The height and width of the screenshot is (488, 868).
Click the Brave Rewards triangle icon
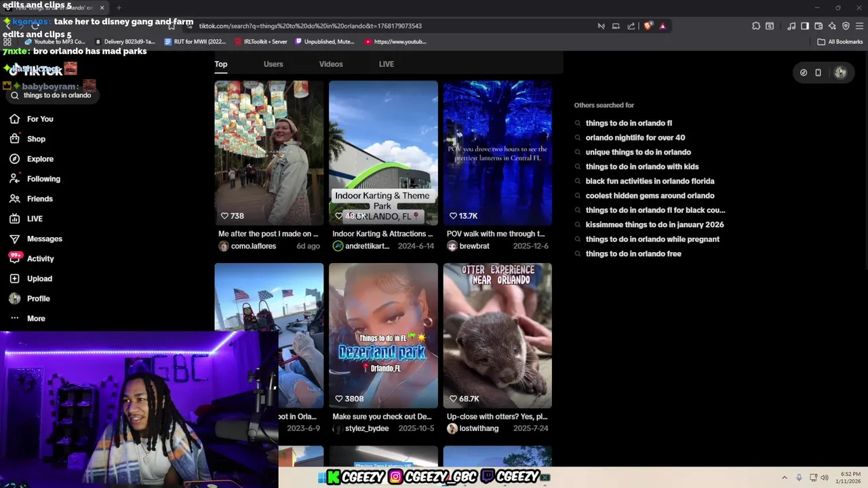pyautogui.click(x=663, y=26)
